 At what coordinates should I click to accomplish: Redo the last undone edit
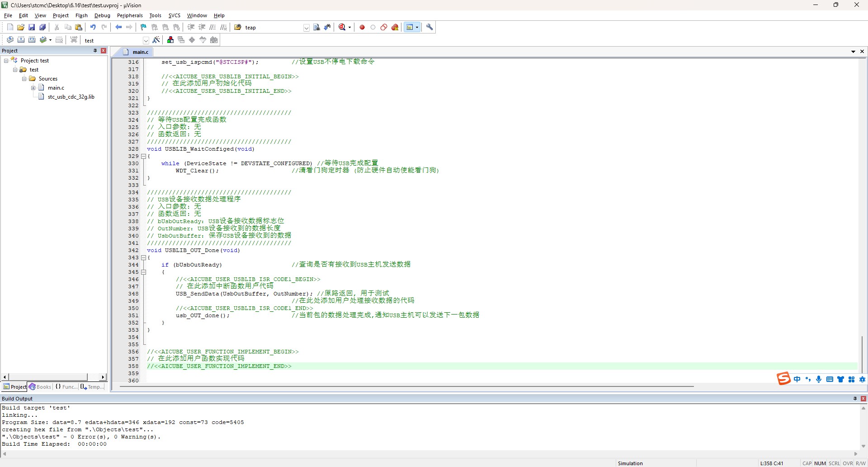tap(104, 27)
